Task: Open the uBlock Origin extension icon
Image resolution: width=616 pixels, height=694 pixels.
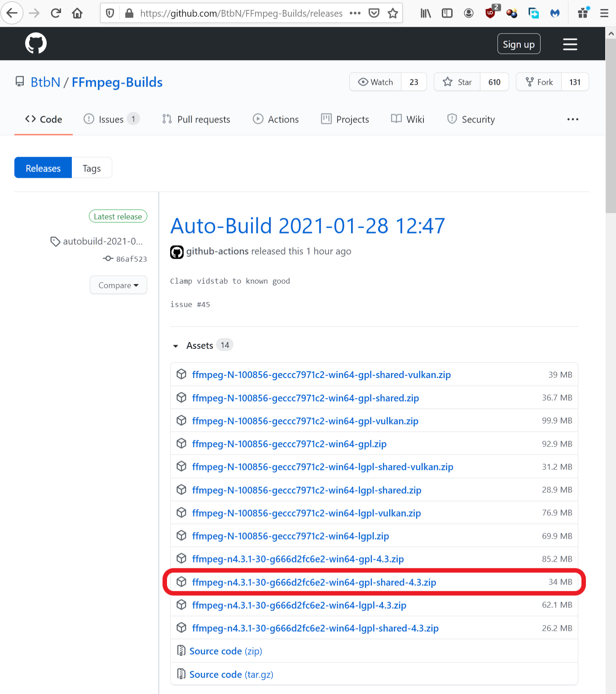Action: 492,12
